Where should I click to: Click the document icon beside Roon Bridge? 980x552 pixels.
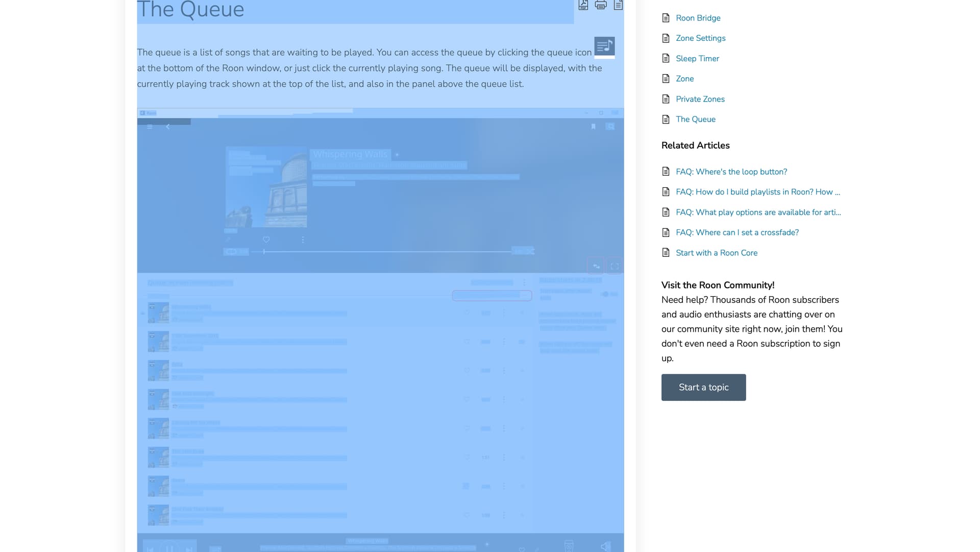click(x=666, y=18)
